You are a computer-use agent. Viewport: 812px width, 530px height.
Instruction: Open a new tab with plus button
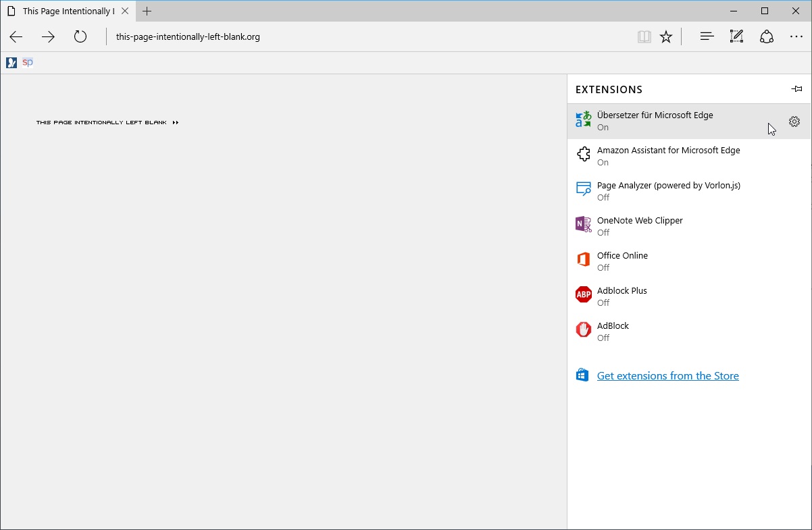point(147,11)
